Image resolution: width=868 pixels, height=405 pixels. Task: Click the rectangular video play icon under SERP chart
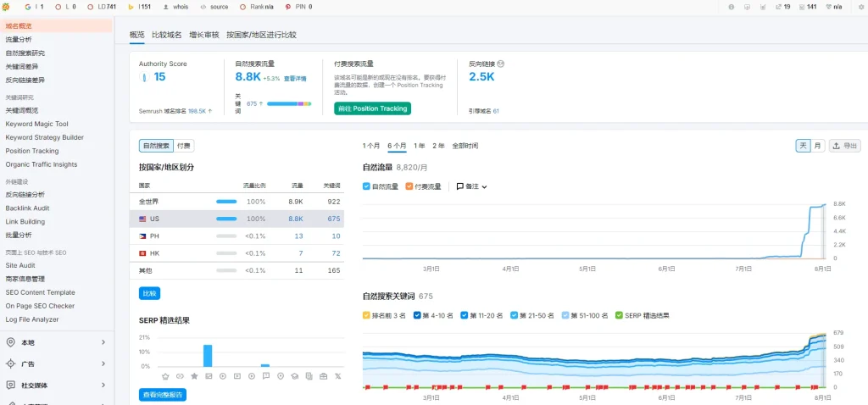click(237, 376)
